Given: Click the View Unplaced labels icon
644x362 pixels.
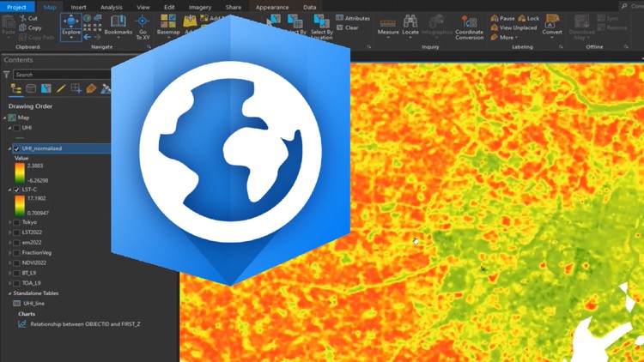Looking at the screenshot, I should 495,28.
